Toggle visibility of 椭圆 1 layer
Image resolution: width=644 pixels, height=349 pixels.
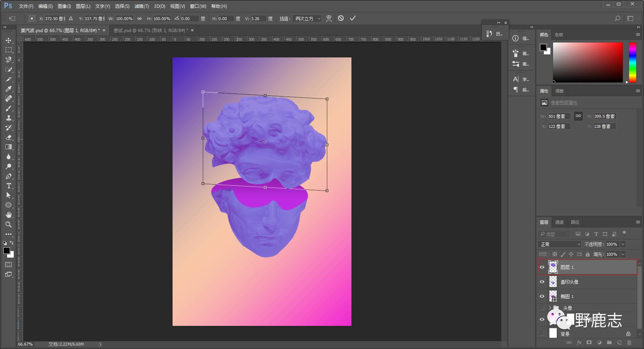(x=542, y=296)
